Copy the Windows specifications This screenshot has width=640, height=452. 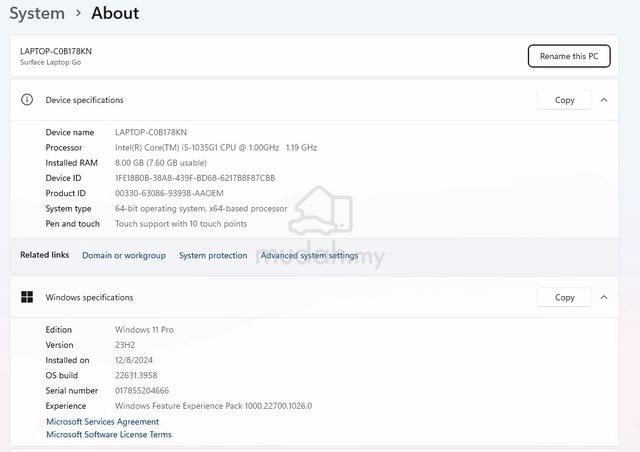[x=564, y=297]
